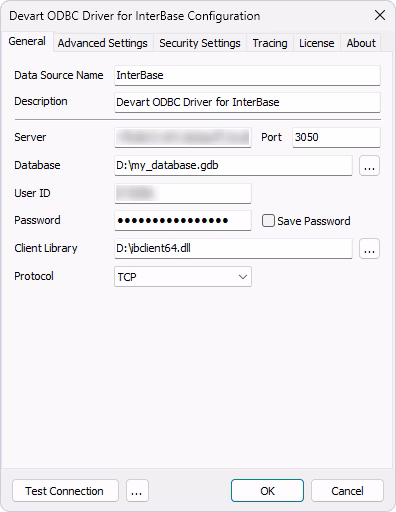The image size is (396, 512).
Task: Click the Data Source Name label
Action: [59, 75]
